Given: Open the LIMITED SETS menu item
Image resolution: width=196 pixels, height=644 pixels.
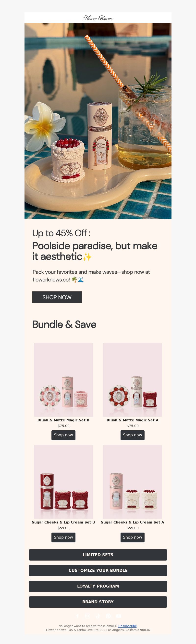Looking at the screenshot, I should (98, 555).
